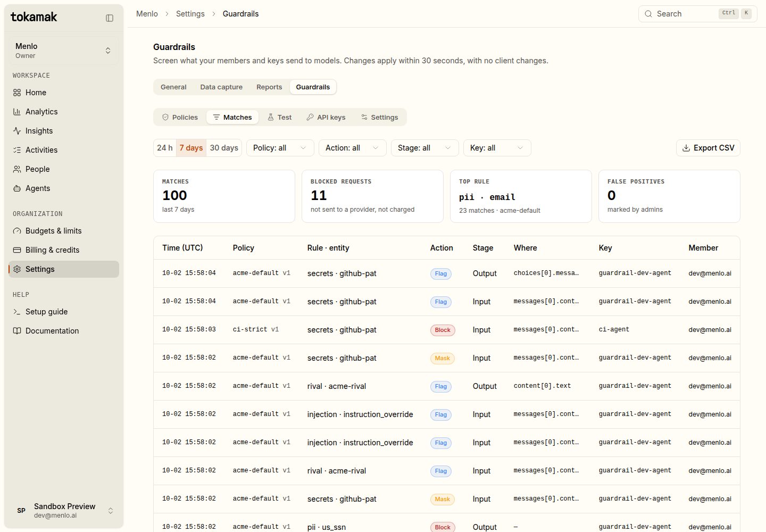Image resolution: width=766 pixels, height=532 pixels.
Task: Switch to the Data capture tab
Action: click(x=221, y=87)
